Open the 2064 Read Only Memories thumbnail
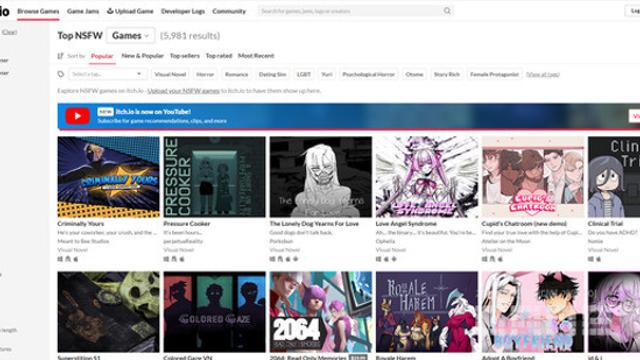 click(x=320, y=312)
